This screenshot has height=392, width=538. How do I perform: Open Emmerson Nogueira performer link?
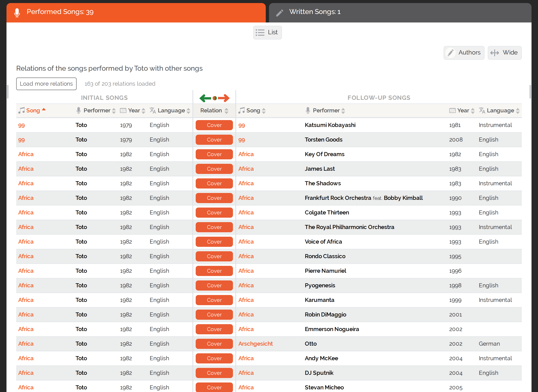click(x=332, y=329)
